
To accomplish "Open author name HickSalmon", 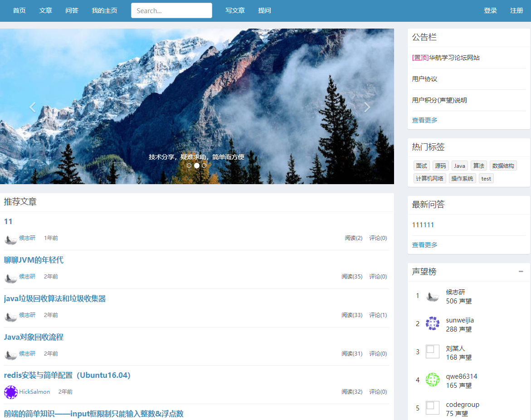I will [34, 392].
